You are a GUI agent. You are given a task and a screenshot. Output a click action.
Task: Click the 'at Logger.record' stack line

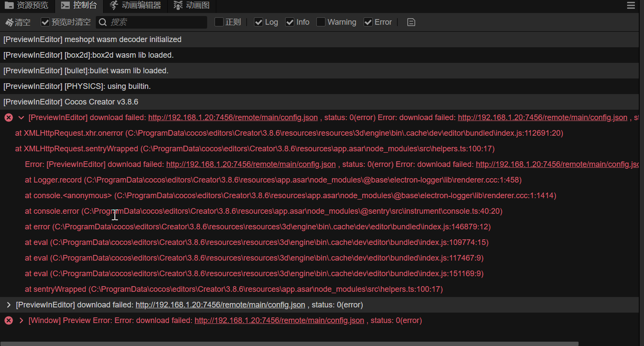tap(273, 180)
